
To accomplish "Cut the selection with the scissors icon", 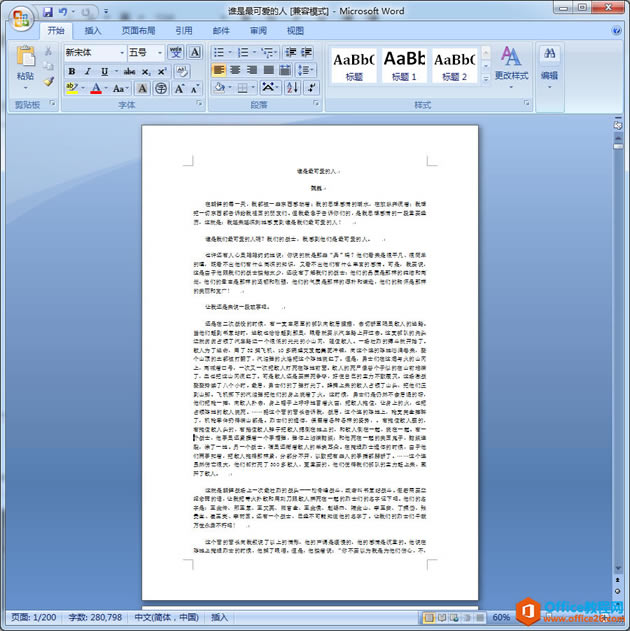I will pos(48,51).
